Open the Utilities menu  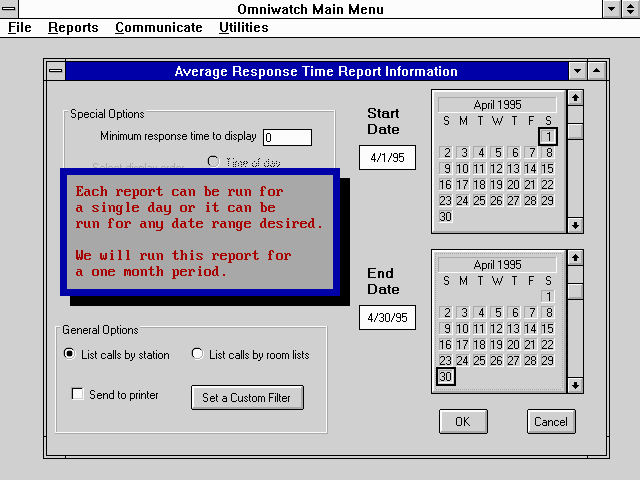tap(243, 28)
